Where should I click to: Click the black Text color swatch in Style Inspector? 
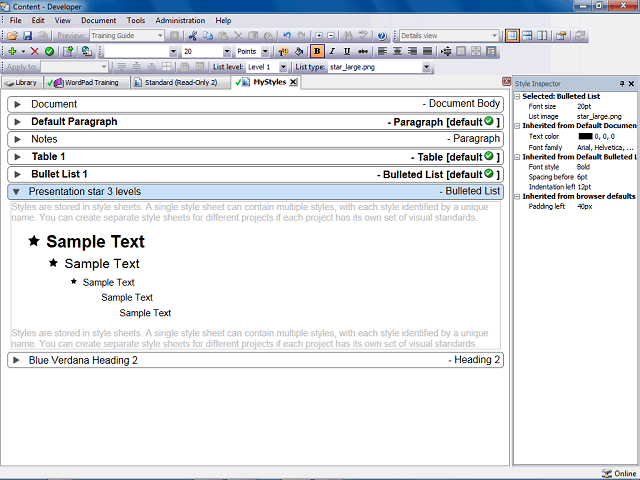coord(585,136)
